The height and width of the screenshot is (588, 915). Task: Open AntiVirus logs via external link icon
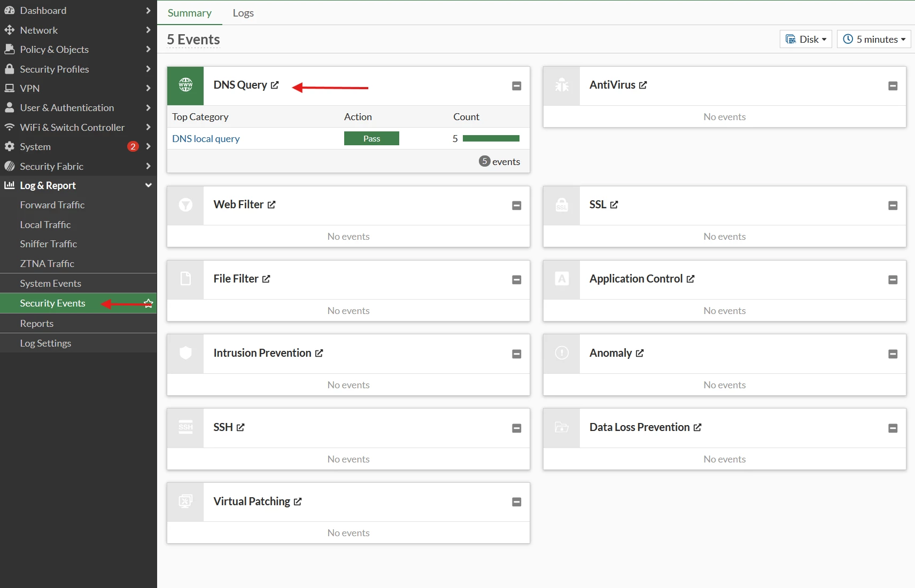click(643, 85)
